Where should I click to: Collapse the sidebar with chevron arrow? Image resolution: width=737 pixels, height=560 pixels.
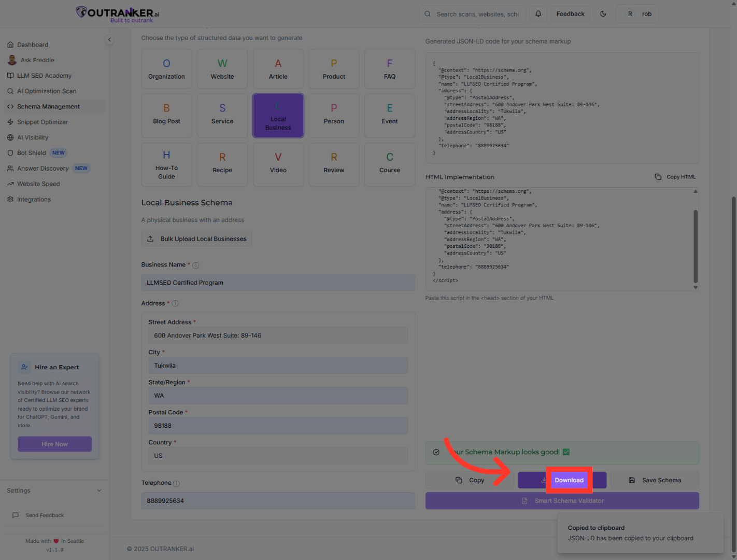tap(109, 39)
